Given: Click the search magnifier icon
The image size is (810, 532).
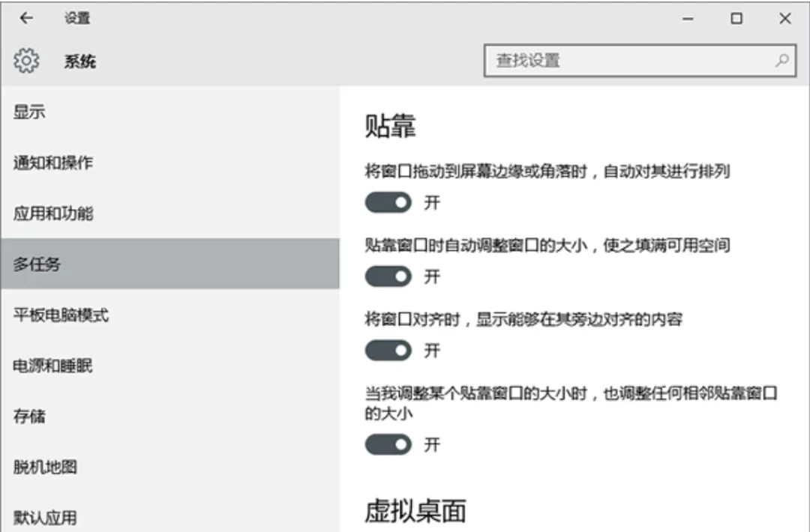Looking at the screenshot, I should (x=782, y=59).
